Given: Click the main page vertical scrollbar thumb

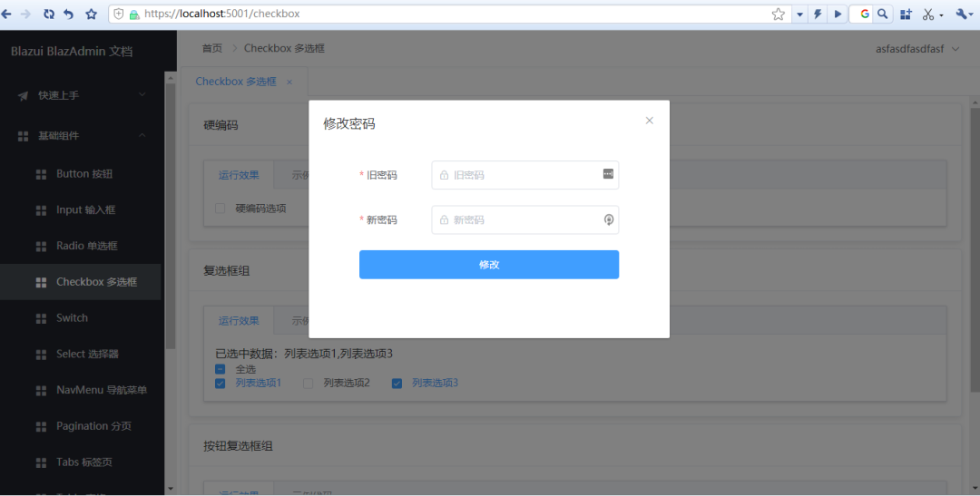Looking at the screenshot, I should [975, 250].
